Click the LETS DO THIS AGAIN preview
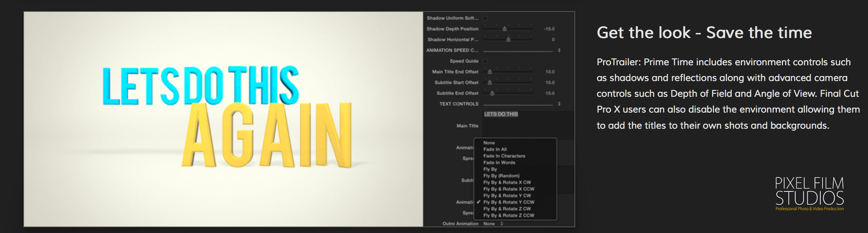Image resolution: width=868 pixels, height=233 pixels. [x=224, y=119]
